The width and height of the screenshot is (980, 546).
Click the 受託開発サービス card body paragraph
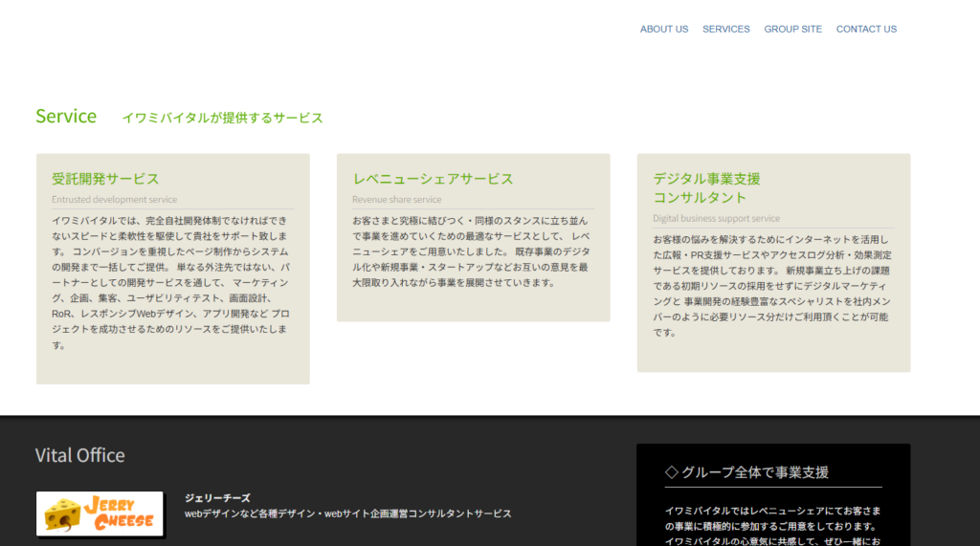[x=172, y=282]
